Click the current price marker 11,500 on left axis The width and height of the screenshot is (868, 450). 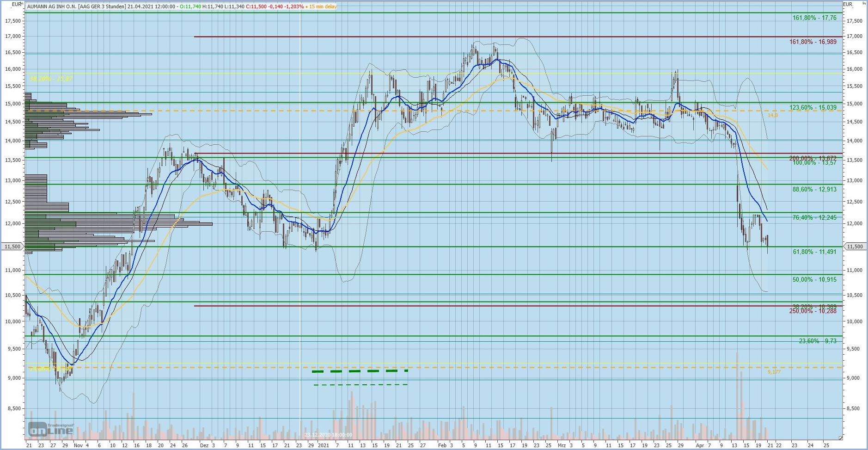point(12,247)
